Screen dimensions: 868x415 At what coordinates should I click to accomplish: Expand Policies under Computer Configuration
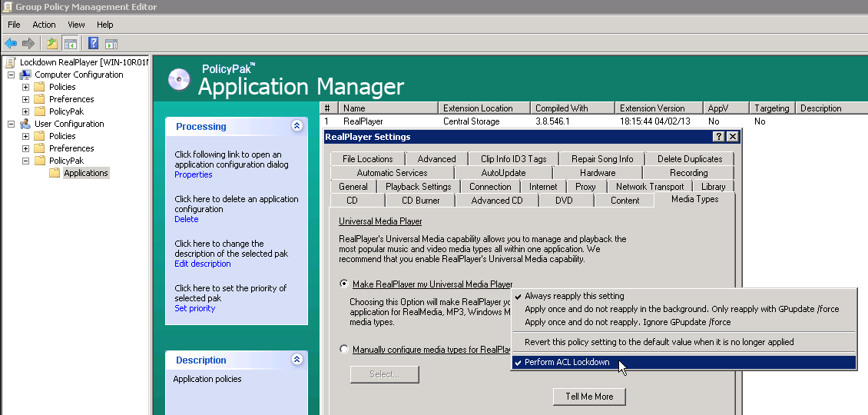[x=25, y=86]
